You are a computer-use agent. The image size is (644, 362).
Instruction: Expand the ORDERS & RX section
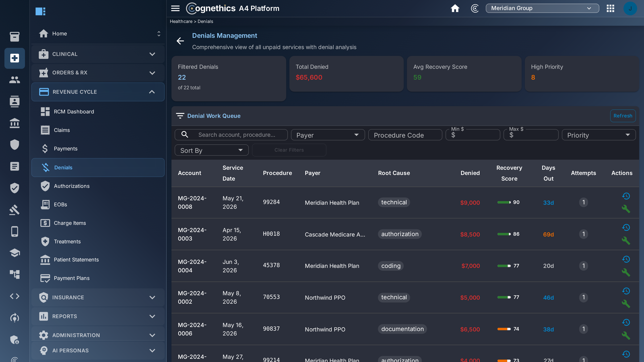pyautogui.click(x=98, y=73)
